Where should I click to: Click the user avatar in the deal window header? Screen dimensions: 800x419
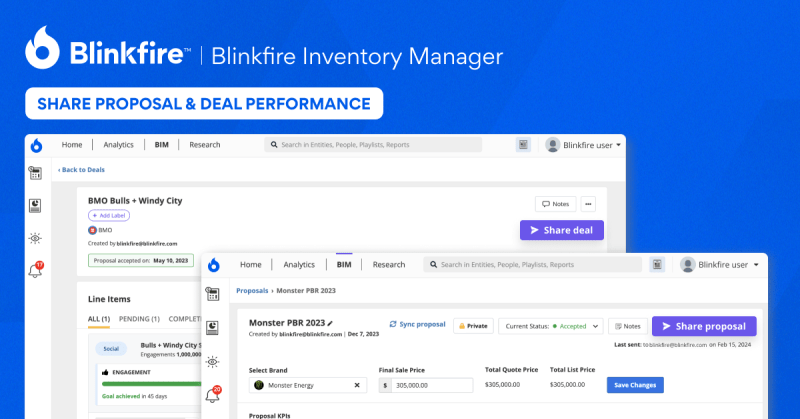click(x=553, y=145)
